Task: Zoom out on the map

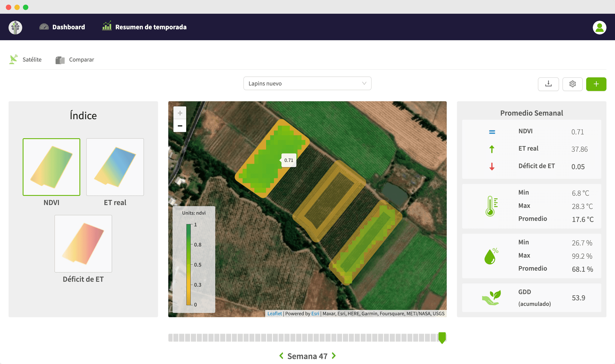Action: (180, 126)
